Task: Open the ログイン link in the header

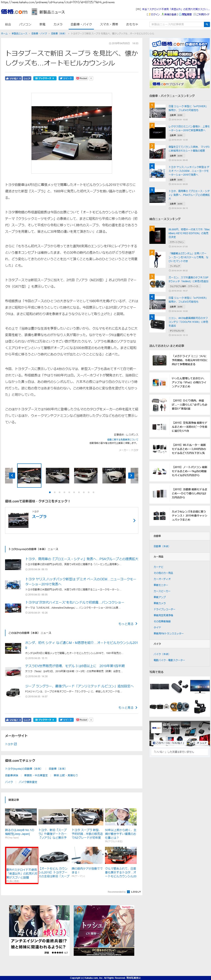Action: tap(154, 15)
